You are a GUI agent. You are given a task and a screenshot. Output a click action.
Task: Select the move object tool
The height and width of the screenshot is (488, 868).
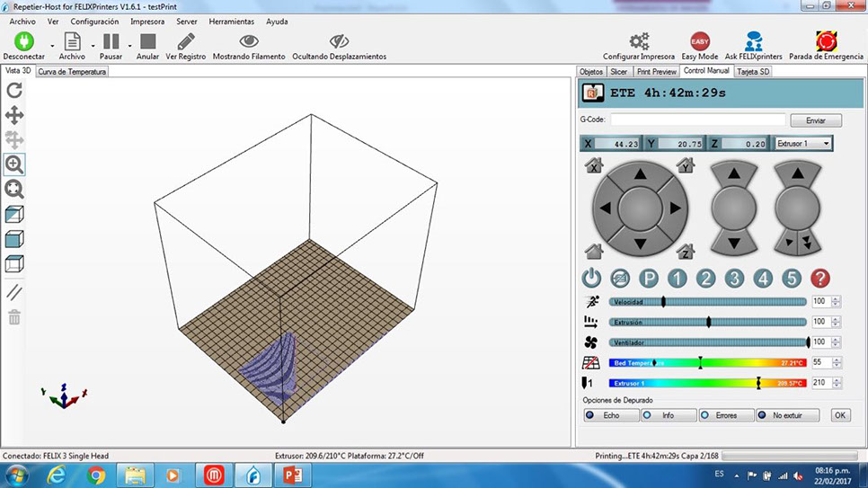click(14, 139)
